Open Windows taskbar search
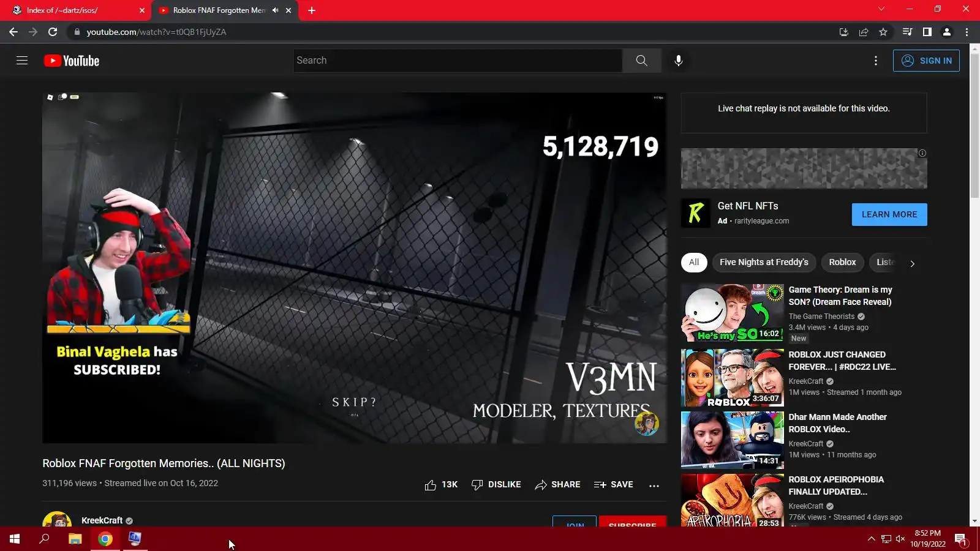This screenshot has height=551, width=980. 44,539
